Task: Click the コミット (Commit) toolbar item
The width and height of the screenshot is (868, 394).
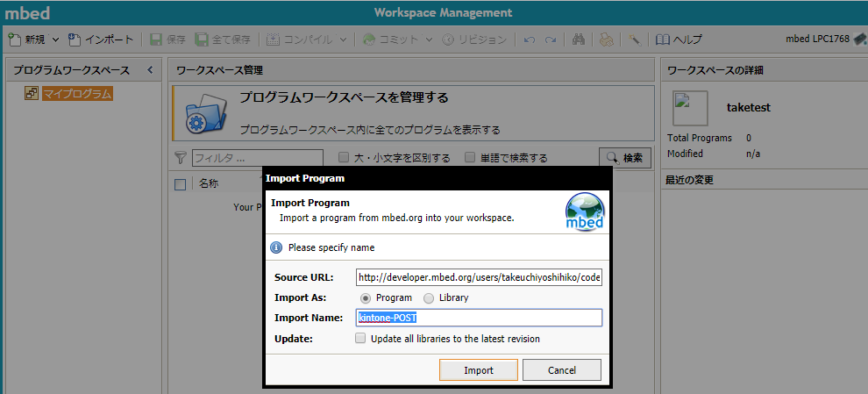Action: (390, 39)
